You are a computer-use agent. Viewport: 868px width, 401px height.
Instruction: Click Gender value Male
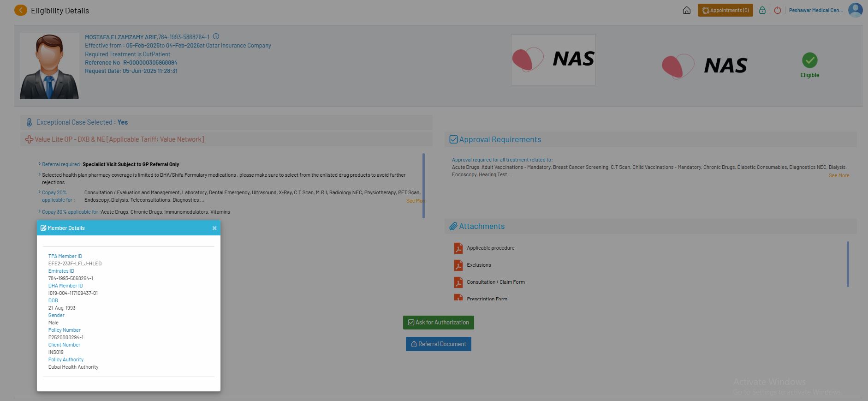54,323
